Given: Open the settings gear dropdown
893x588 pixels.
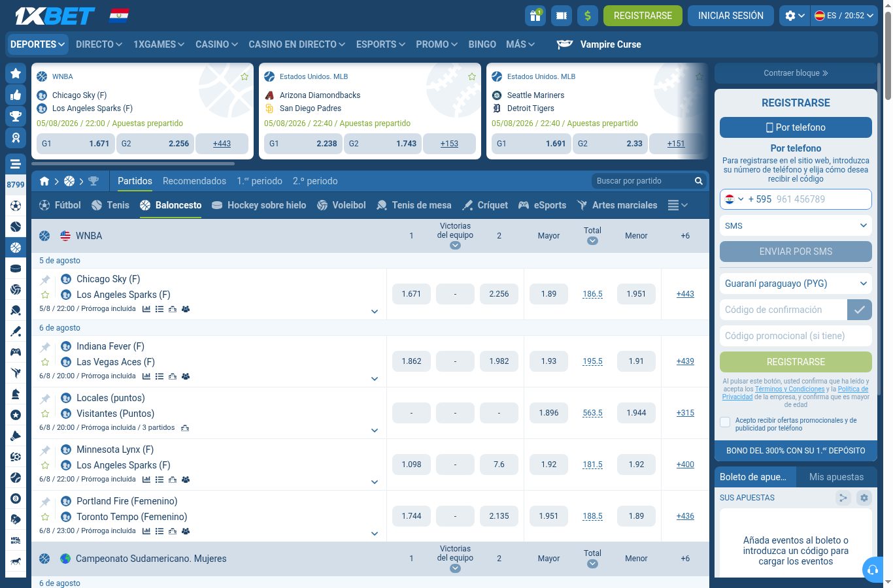Looking at the screenshot, I should pyautogui.click(x=794, y=16).
